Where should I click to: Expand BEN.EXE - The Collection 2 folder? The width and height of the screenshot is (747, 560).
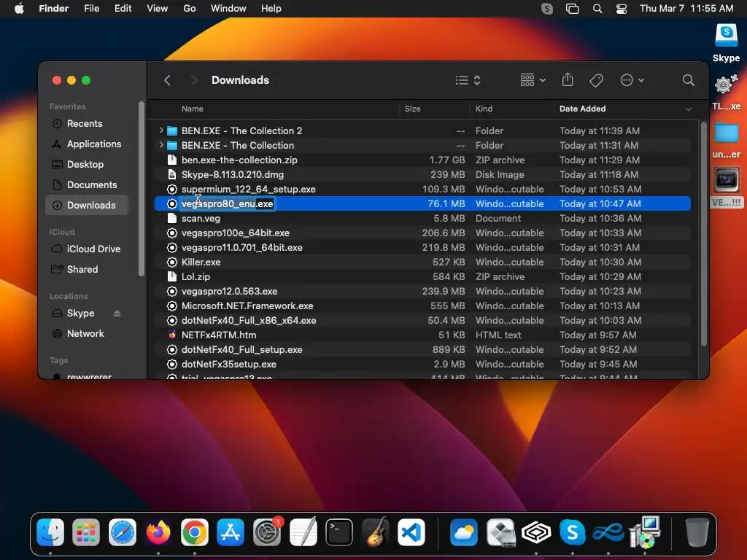coord(161,131)
